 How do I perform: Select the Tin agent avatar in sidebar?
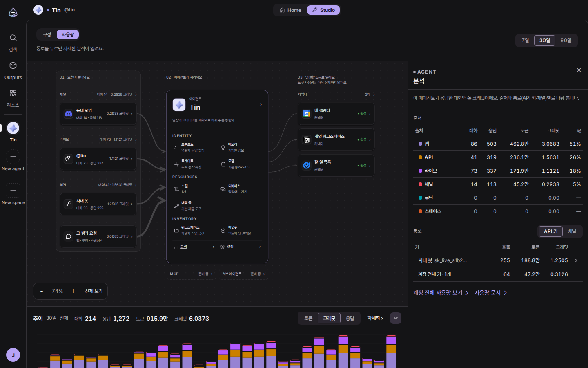click(x=13, y=128)
